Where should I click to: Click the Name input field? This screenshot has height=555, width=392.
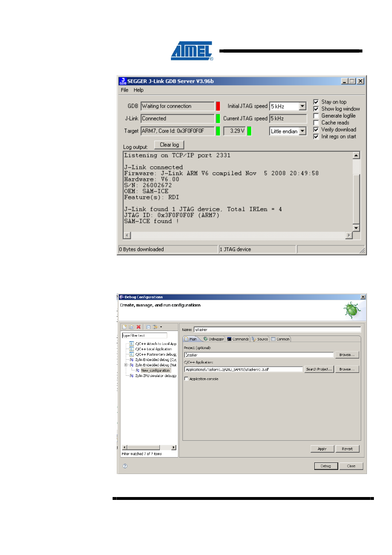(277, 329)
